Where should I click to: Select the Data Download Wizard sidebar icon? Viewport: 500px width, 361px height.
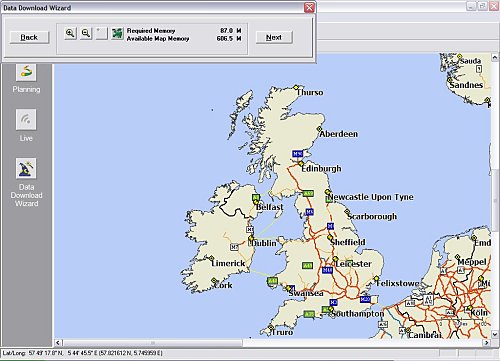pyautogui.click(x=26, y=168)
